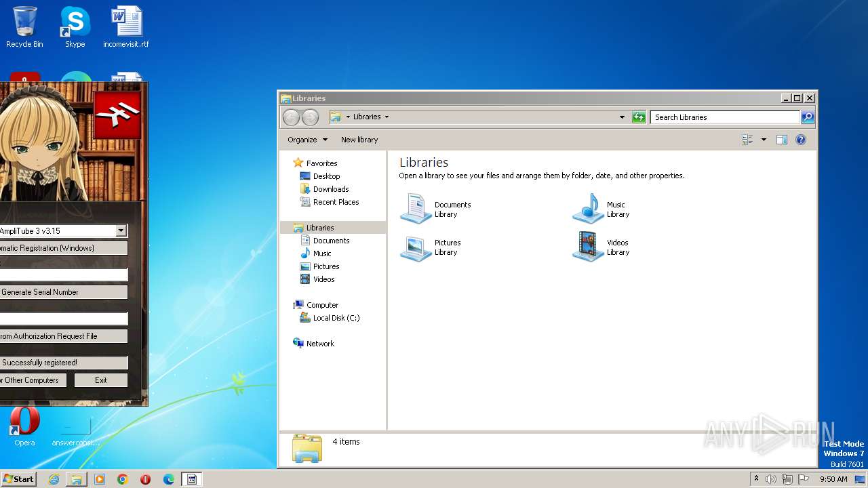Click the keygen application taskbar button
Screen dimensions: 868x488
tap(192, 479)
